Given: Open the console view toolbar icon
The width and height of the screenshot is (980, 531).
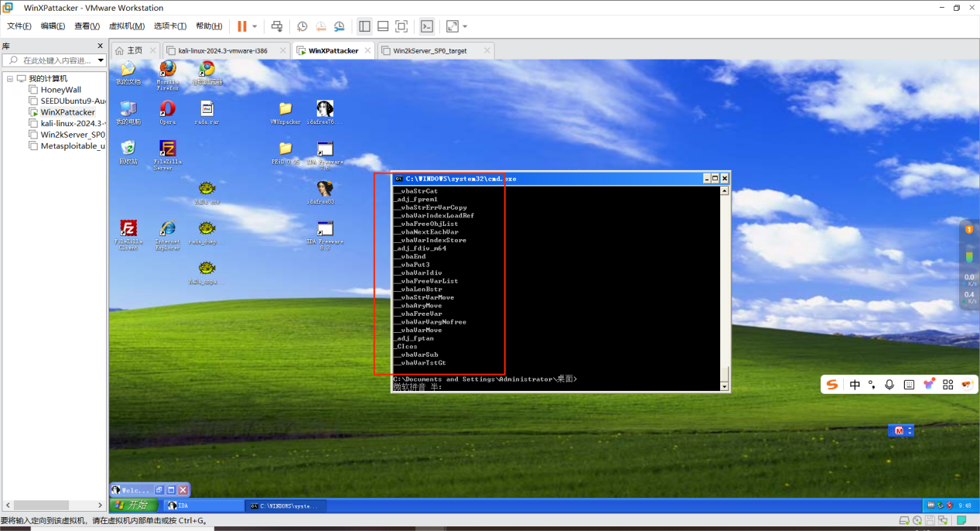Looking at the screenshot, I should click(x=427, y=26).
